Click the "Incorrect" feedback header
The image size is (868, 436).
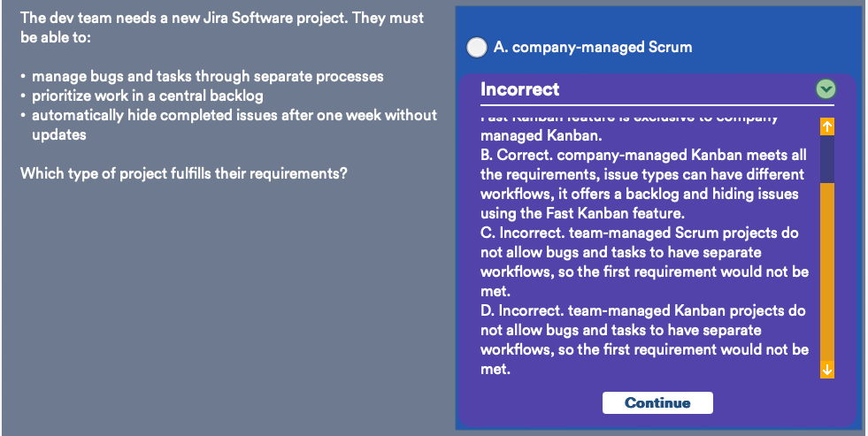pyautogui.click(x=519, y=89)
